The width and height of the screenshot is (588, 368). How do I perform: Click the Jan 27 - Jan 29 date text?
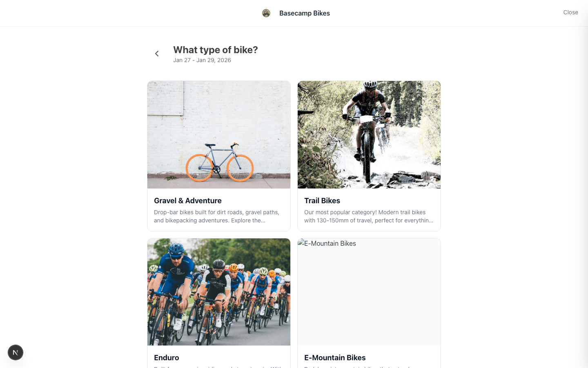pyautogui.click(x=202, y=60)
